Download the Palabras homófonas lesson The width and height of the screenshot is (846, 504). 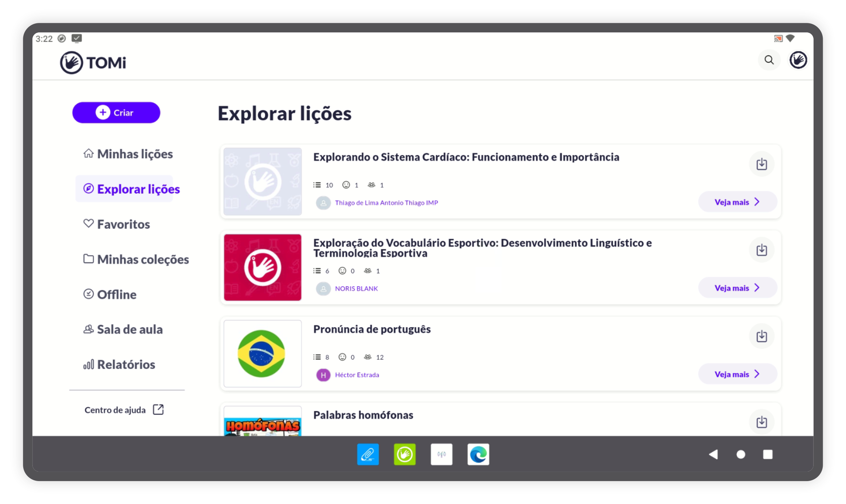pyautogui.click(x=761, y=422)
